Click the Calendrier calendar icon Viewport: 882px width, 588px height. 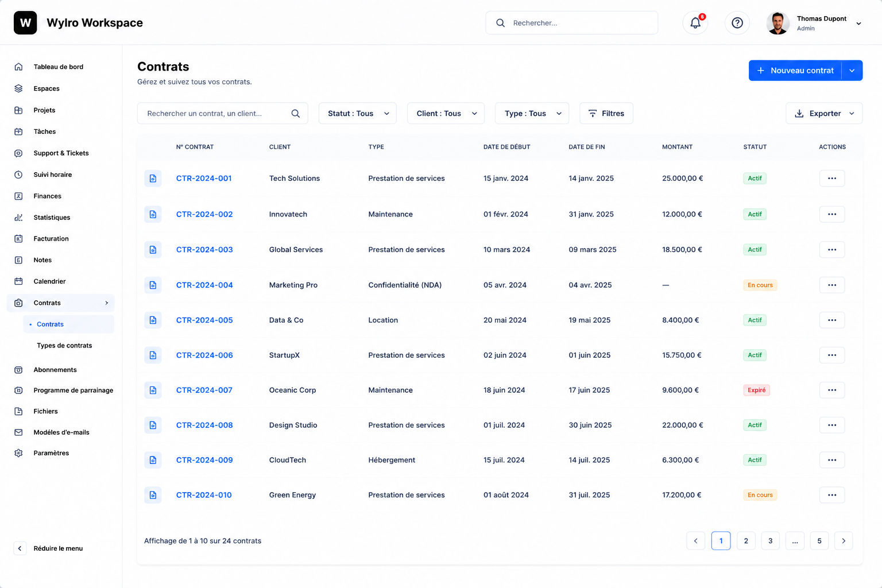pyautogui.click(x=18, y=281)
